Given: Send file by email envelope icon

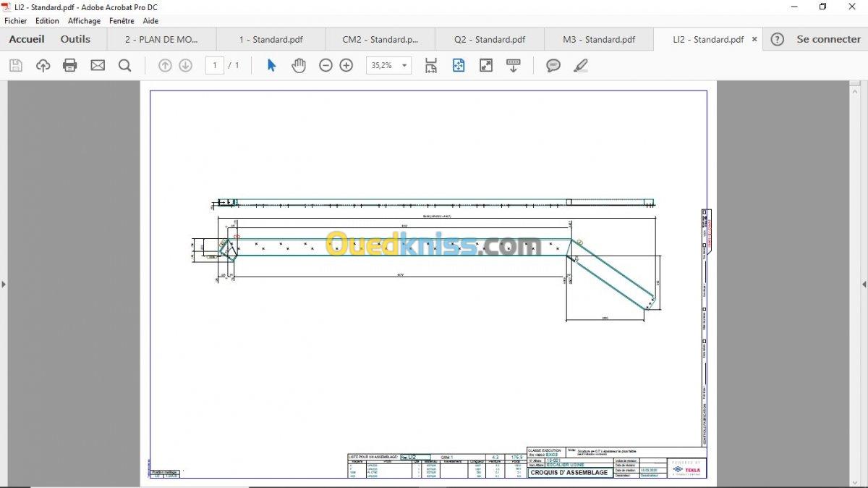Looking at the screenshot, I should coord(98,66).
